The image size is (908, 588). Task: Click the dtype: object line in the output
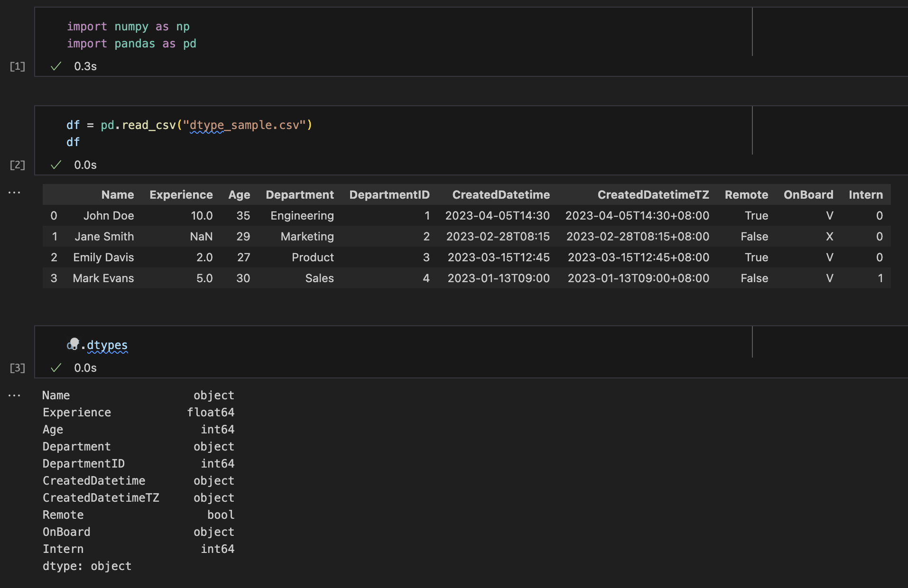click(87, 566)
